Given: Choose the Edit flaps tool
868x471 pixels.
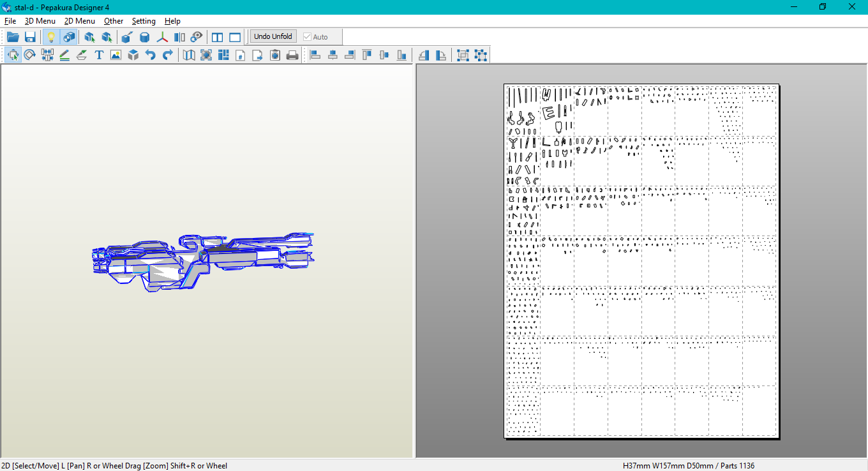Looking at the screenshot, I should tap(82, 55).
